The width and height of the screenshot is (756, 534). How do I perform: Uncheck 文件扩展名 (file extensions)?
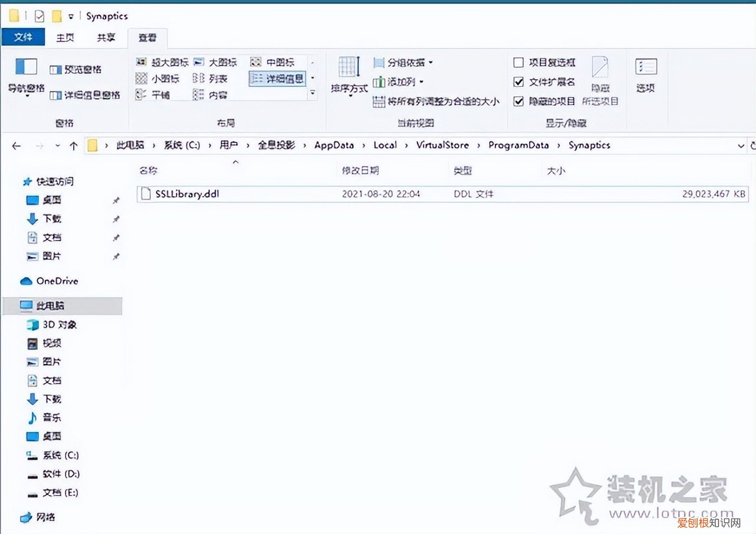tap(519, 82)
